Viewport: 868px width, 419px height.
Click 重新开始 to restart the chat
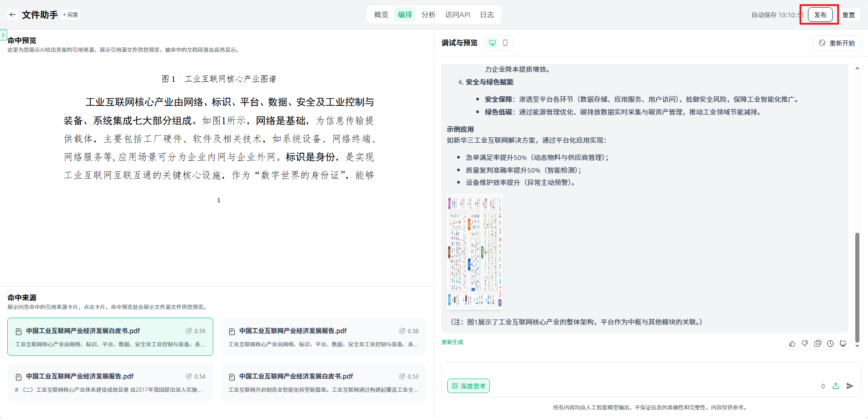pos(837,43)
